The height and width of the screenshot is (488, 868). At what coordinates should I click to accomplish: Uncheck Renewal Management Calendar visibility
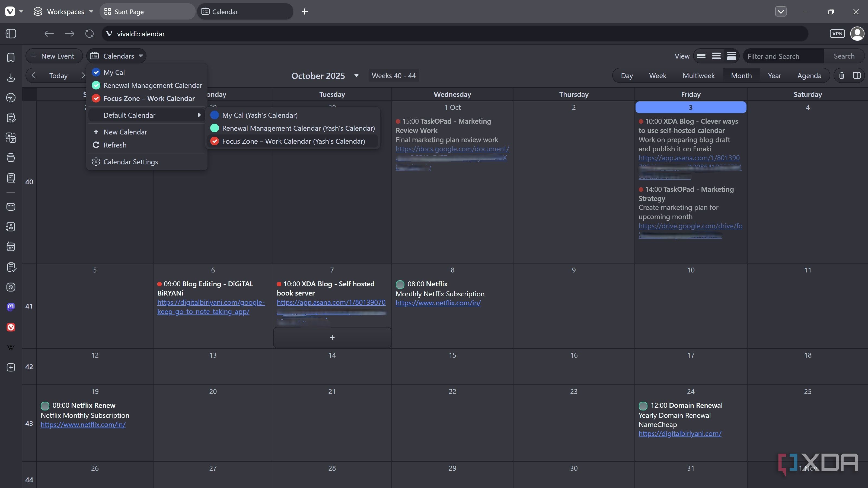(x=96, y=85)
